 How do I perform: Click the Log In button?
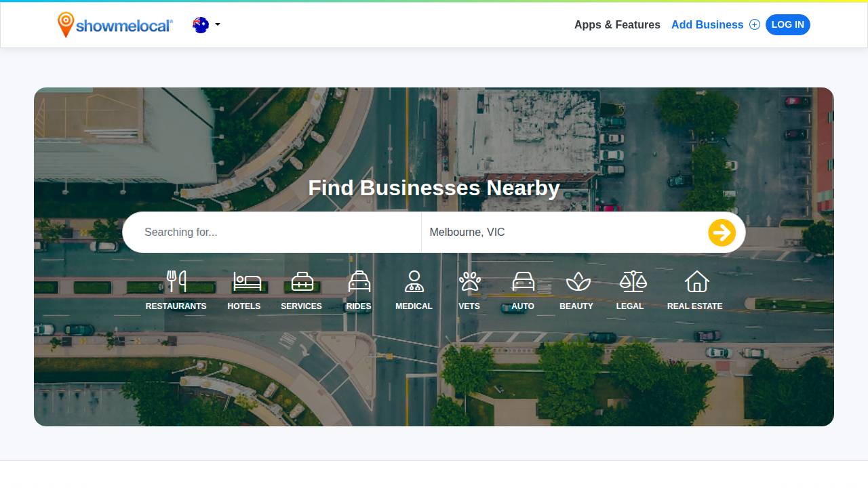pos(787,25)
